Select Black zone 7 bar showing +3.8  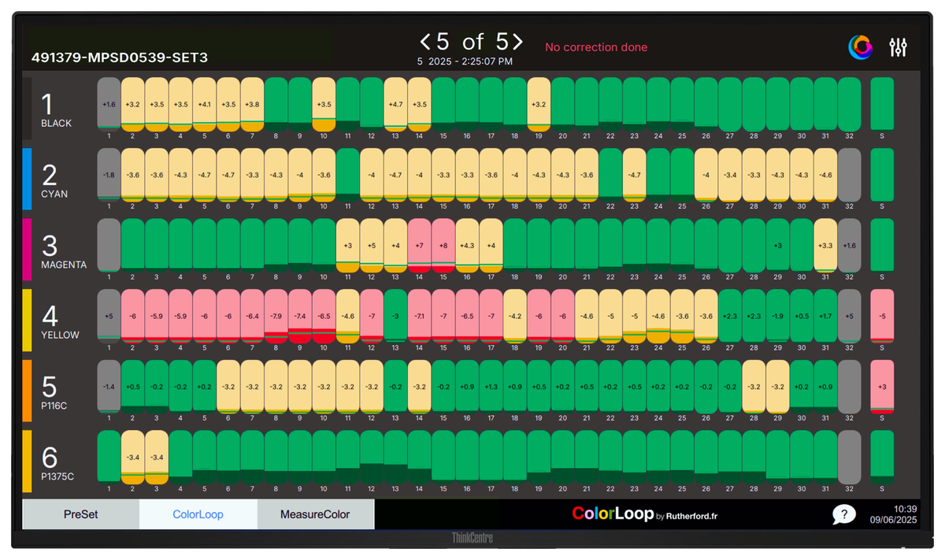coord(252,104)
